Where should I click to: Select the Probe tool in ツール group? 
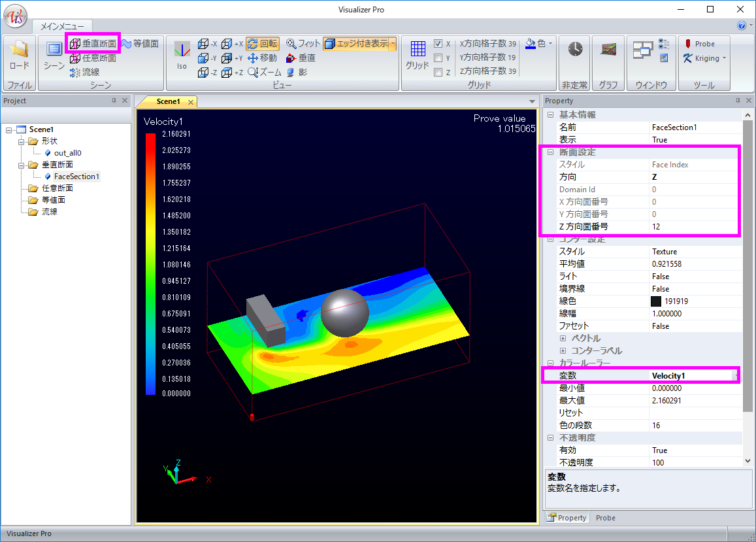tap(700, 44)
